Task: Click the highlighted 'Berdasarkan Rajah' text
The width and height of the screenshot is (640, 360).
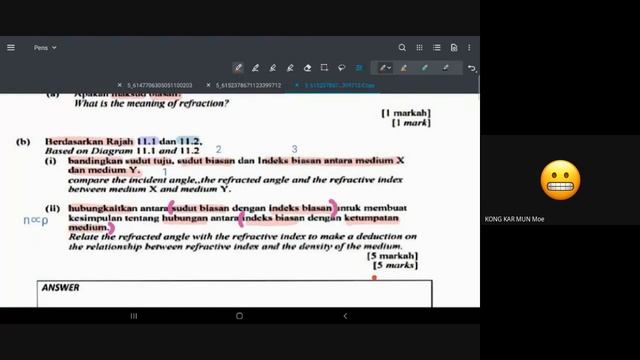Action: point(89,142)
